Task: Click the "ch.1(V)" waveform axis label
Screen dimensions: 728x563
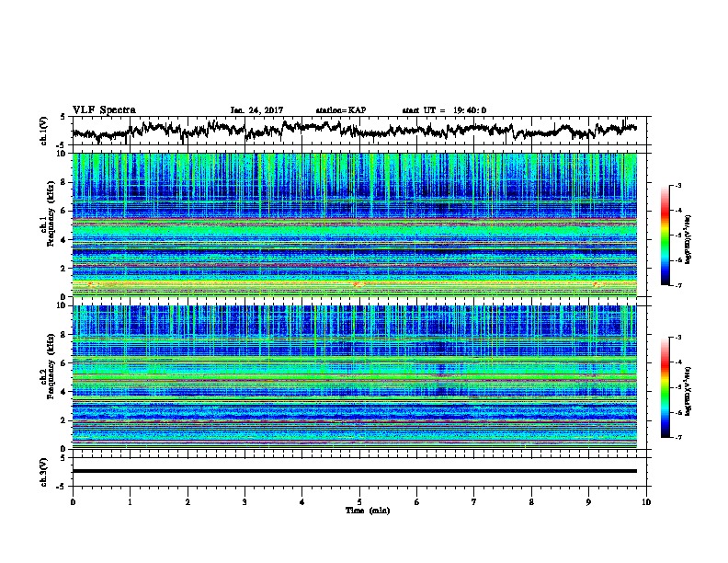Action: pos(44,131)
